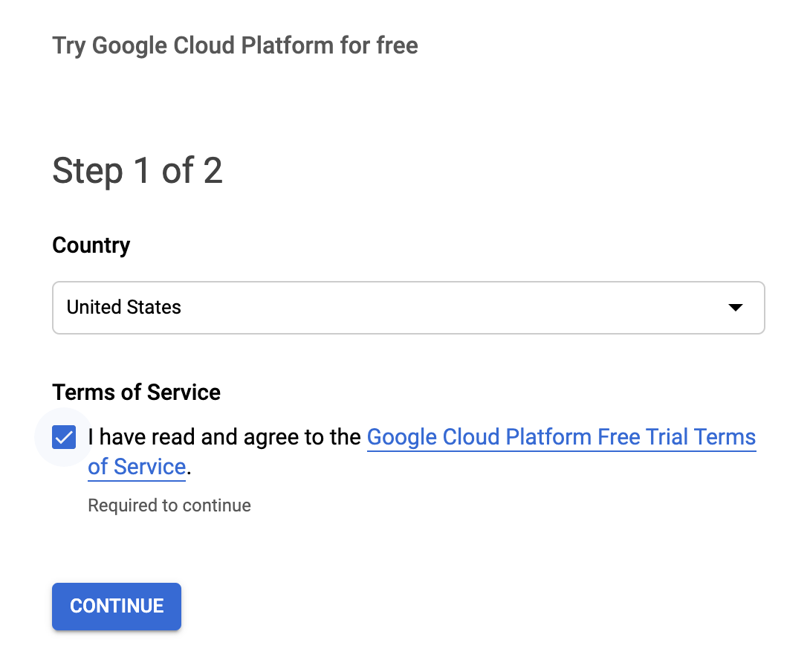
Task: Expand the country selection combo box
Action: (x=408, y=307)
